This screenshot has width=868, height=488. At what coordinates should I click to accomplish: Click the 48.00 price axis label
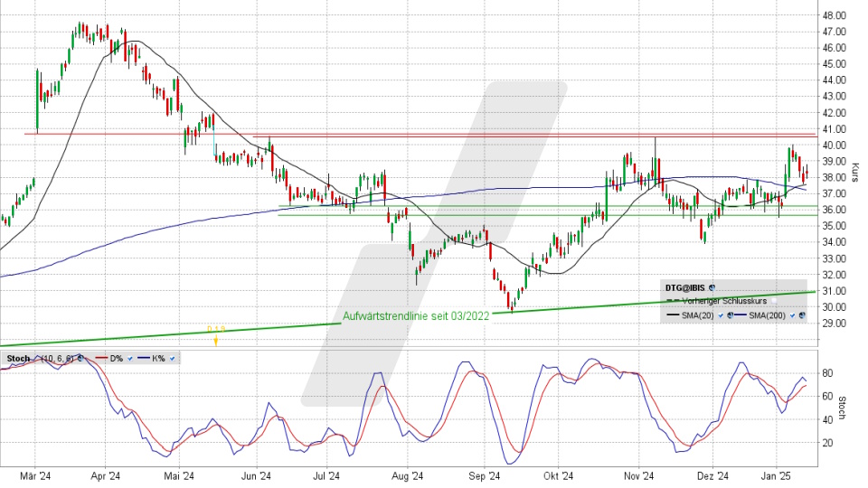point(834,15)
